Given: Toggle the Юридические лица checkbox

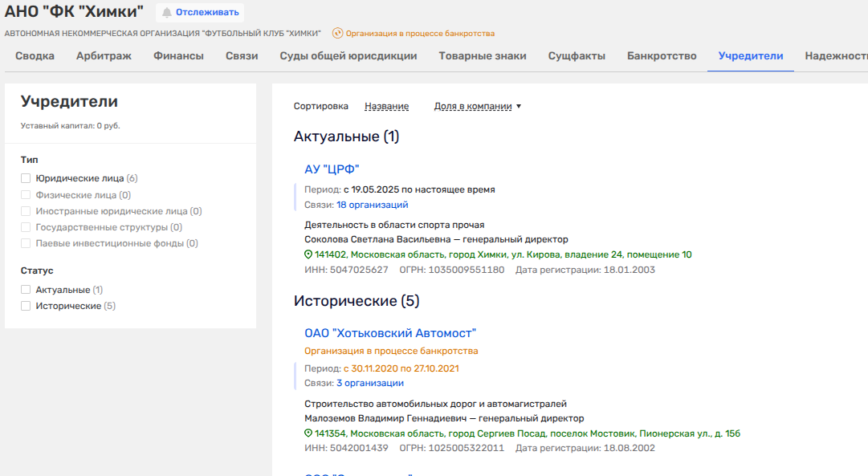Looking at the screenshot, I should pos(26,178).
